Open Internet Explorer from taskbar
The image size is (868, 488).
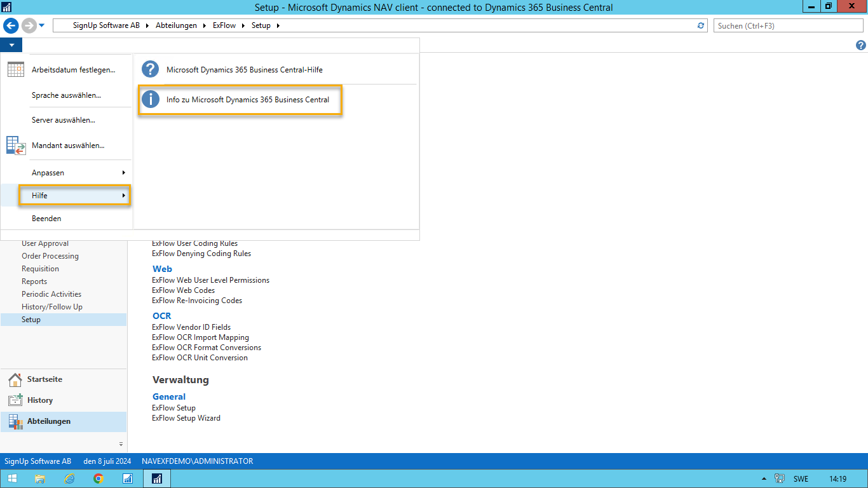coord(69,478)
